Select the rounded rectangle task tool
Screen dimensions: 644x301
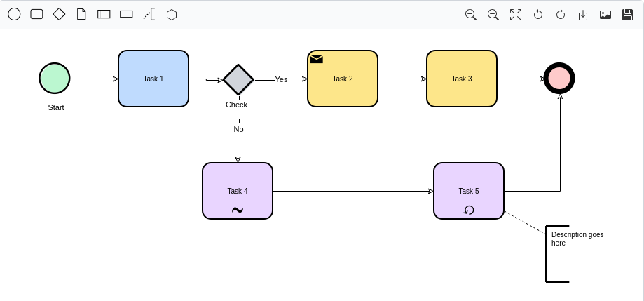click(x=37, y=15)
